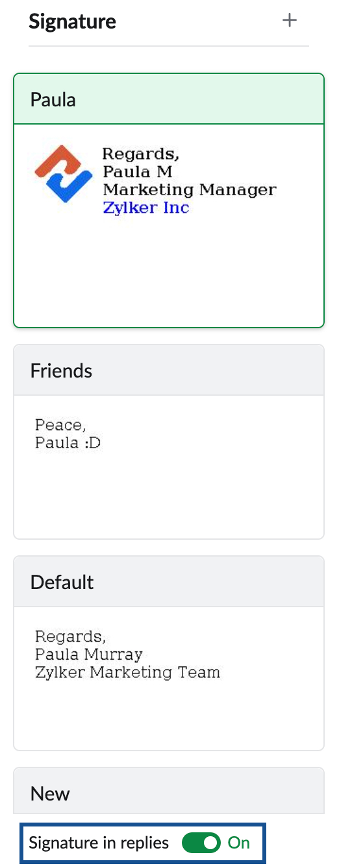The height and width of the screenshot is (868, 339).
Task: Click the green On status text
Action: point(239,843)
